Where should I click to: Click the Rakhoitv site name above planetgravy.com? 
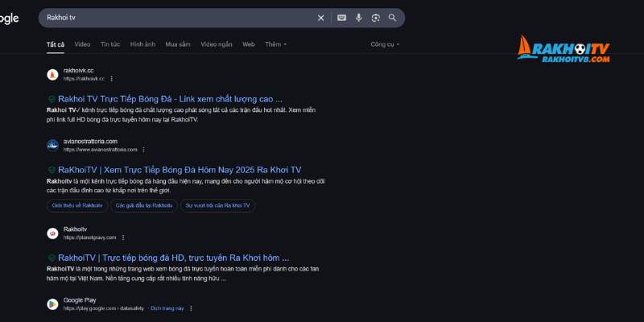[x=75, y=229]
